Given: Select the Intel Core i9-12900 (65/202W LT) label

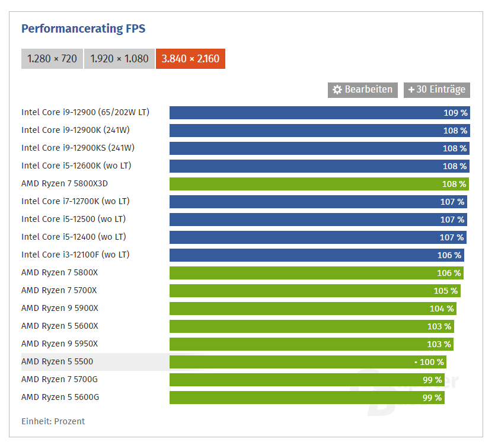Looking at the screenshot, I should 85,113.
